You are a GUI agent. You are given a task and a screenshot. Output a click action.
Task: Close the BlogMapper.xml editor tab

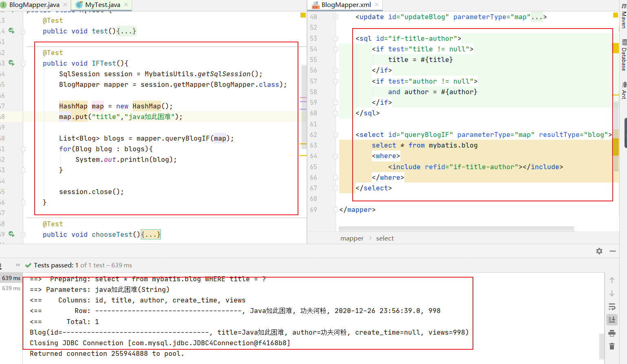377,5
